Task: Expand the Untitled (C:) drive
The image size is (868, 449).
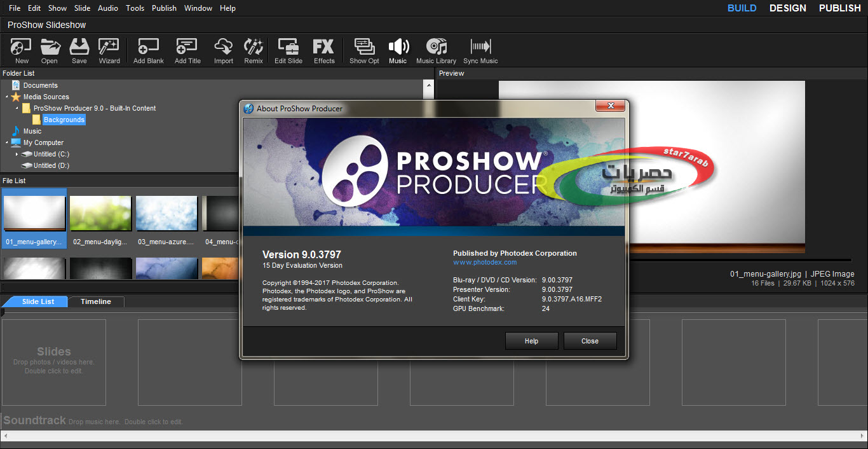Action: 17,154
